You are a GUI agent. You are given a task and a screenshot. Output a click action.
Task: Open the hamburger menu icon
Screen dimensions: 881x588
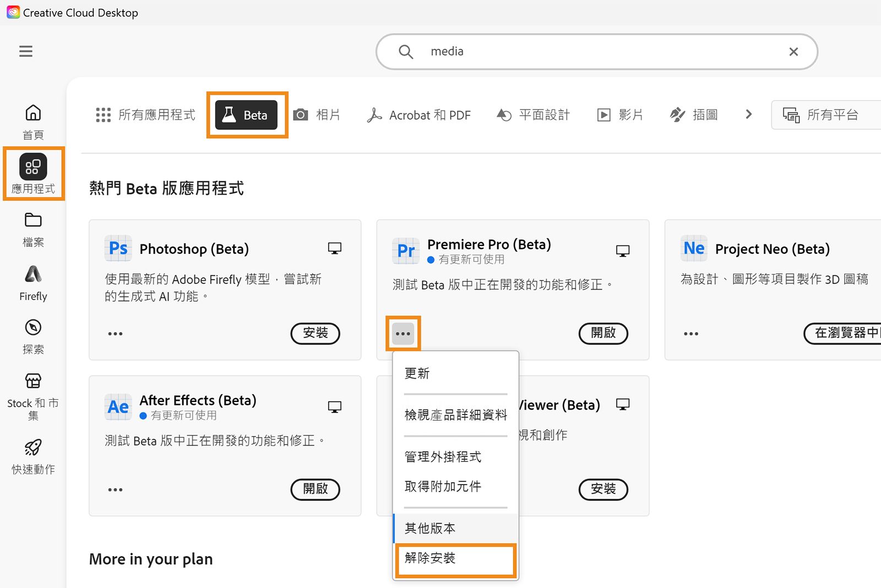(x=26, y=51)
